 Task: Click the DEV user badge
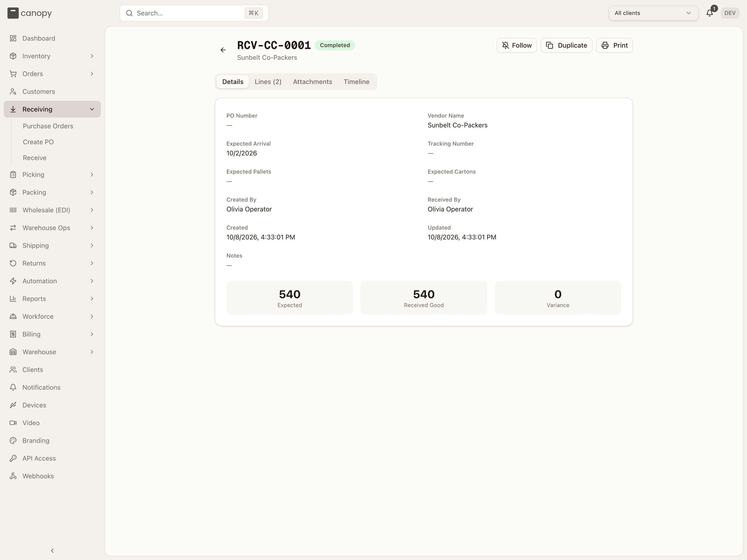730,13
